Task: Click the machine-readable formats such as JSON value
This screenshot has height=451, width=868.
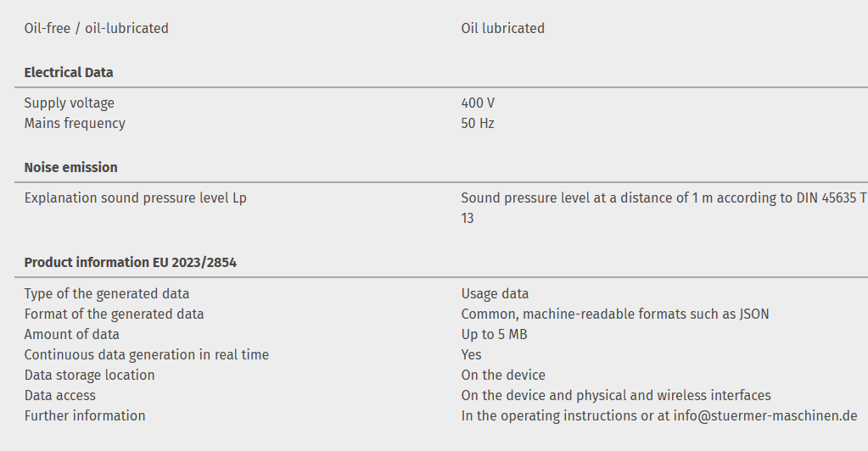Action: (x=615, y=315)
